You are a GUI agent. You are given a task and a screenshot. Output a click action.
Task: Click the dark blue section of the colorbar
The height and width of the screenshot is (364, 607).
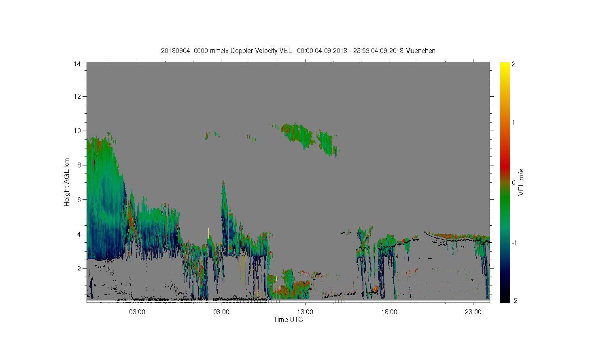coord(505,275)
